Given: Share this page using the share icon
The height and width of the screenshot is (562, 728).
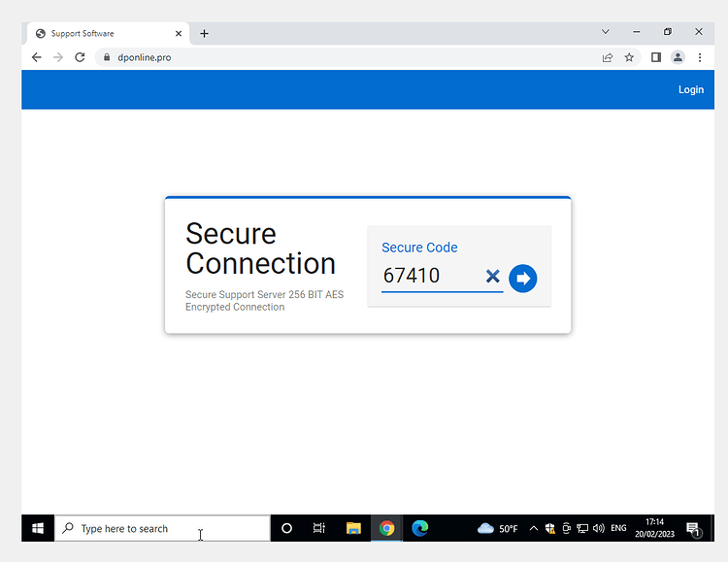Looking at the screenshot, I should 608,57.
